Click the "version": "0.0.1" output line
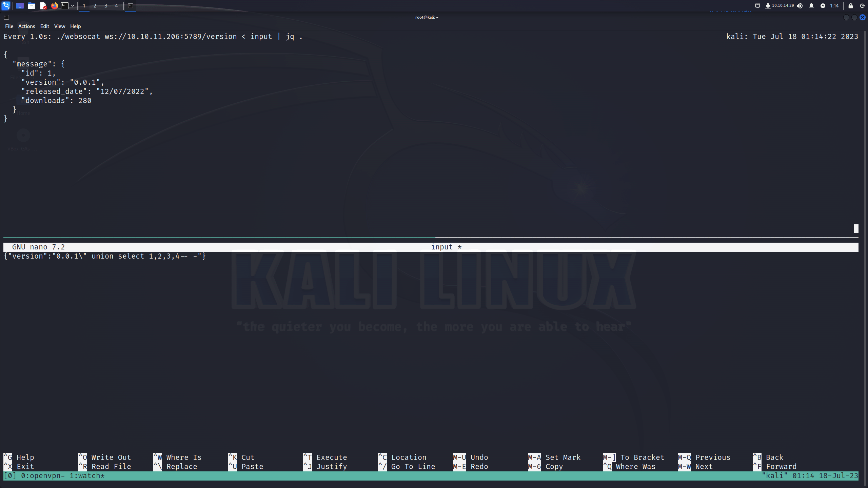Viewport: 868px width, 488px height. pos(63,82)
